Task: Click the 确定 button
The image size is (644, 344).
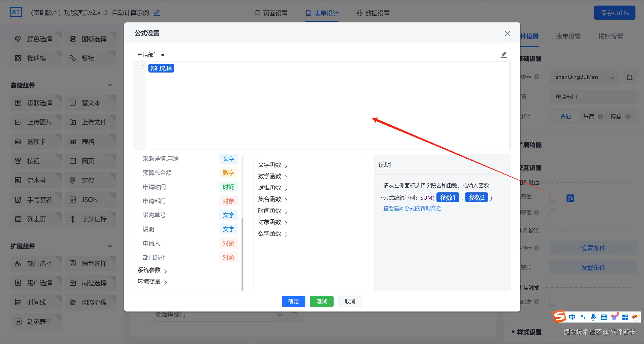Action: coord(293,301)
